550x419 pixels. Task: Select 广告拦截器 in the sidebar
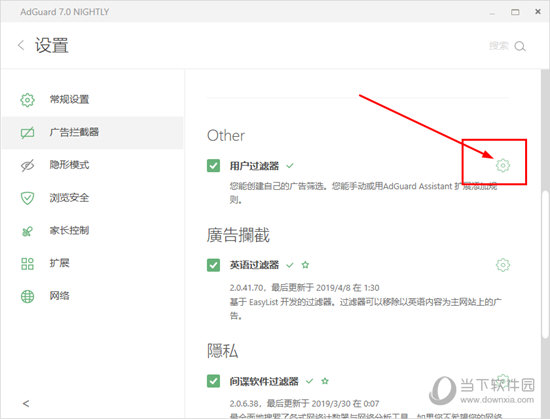click(92, 133)
